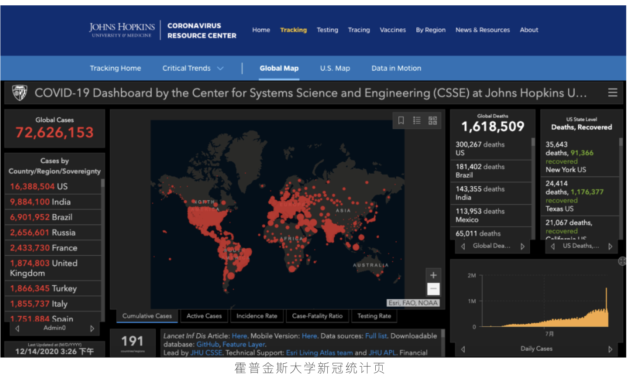The width and height of the screenshot is (627, 376).
Task: Select the 1,855,737 Italy row
Action: tap(53, 304)
